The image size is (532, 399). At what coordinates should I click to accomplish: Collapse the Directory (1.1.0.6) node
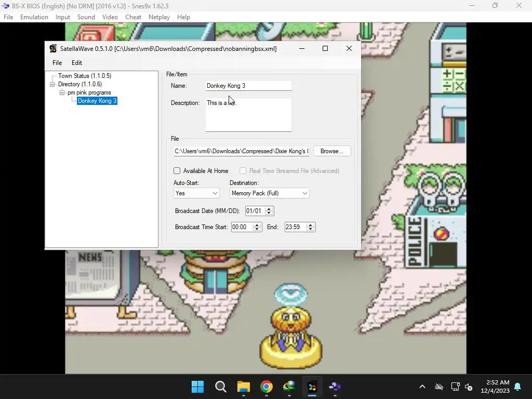(52, 84)
